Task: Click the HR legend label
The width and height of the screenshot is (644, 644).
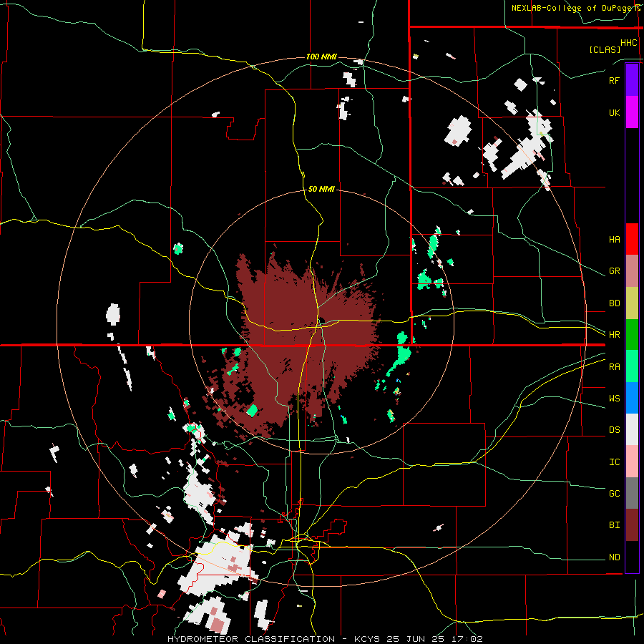Action: [x=614, y=335]
